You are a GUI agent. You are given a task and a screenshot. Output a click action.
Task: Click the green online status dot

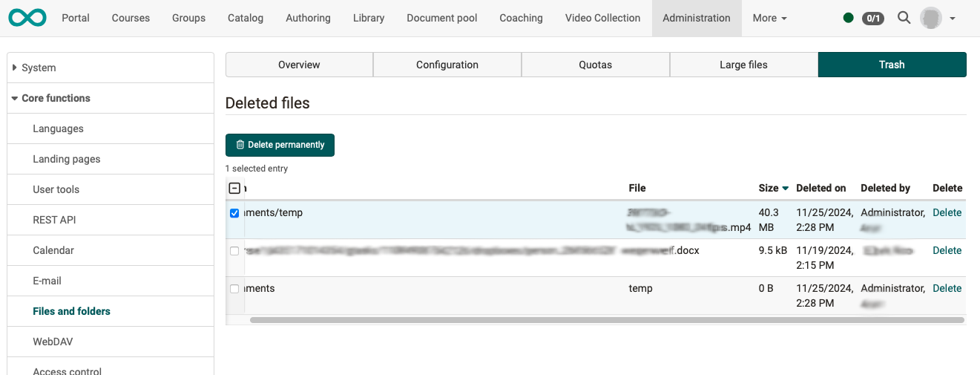pos(849,18)
